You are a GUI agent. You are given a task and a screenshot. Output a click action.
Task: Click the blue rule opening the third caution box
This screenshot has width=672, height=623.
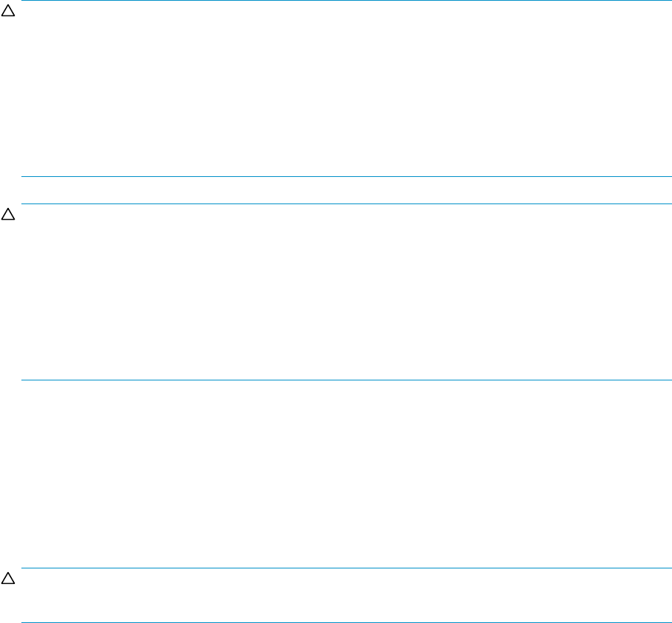click(346, 568)
